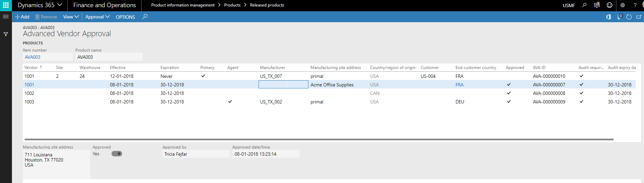Open the OPTIONS tab
The width and height of the screenshot is (644, 183).
tap(125, 17)
